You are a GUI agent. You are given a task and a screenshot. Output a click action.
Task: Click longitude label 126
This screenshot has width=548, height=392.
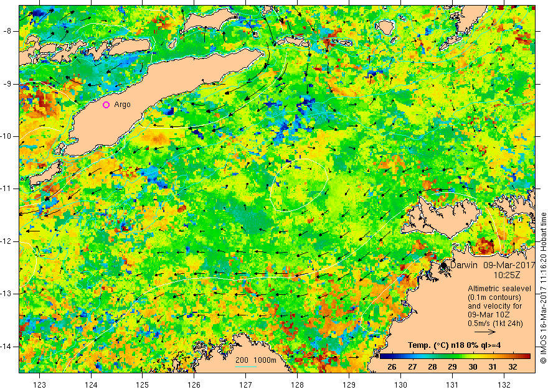[194, 385]
